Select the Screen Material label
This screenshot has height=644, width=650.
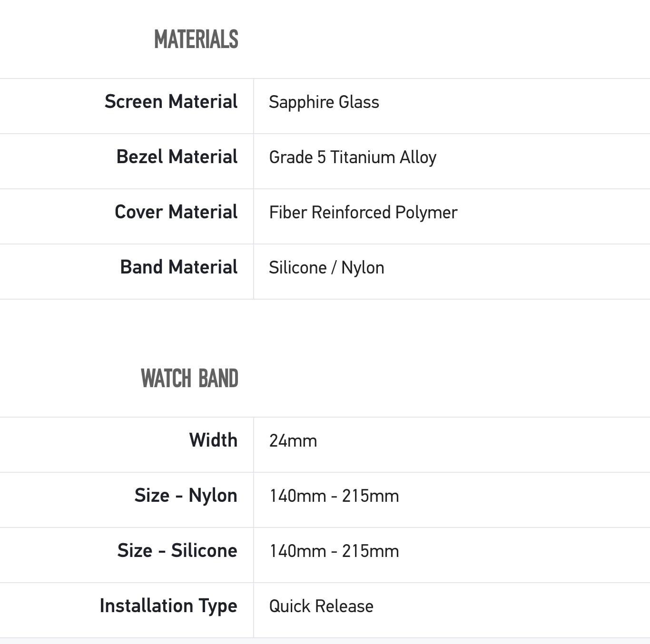[171, 102]
